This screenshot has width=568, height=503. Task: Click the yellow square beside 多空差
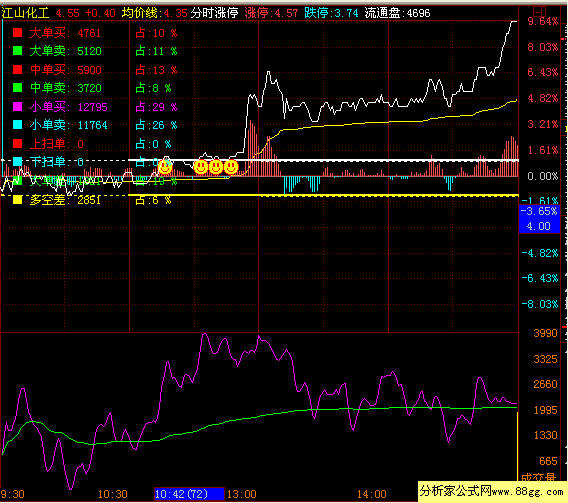(x=17, y=200)
